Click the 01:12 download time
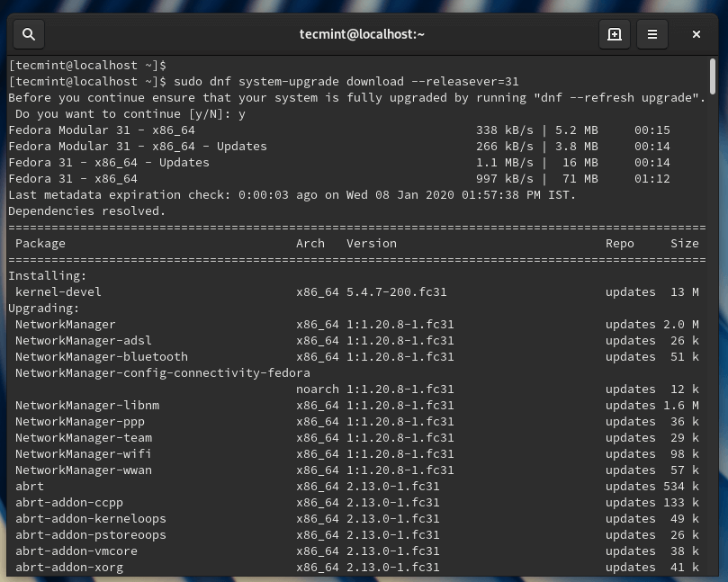 click(652, 179)
